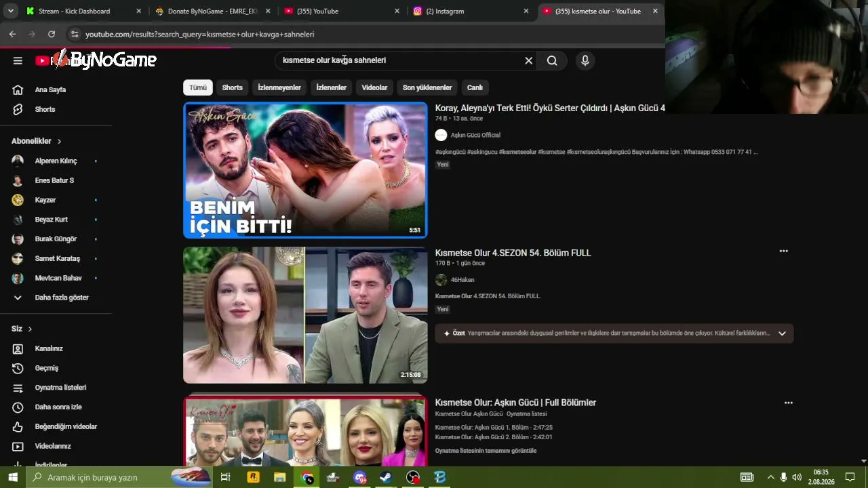Select the Videolar filter chip
868x488 pixels.
point(374,87)
